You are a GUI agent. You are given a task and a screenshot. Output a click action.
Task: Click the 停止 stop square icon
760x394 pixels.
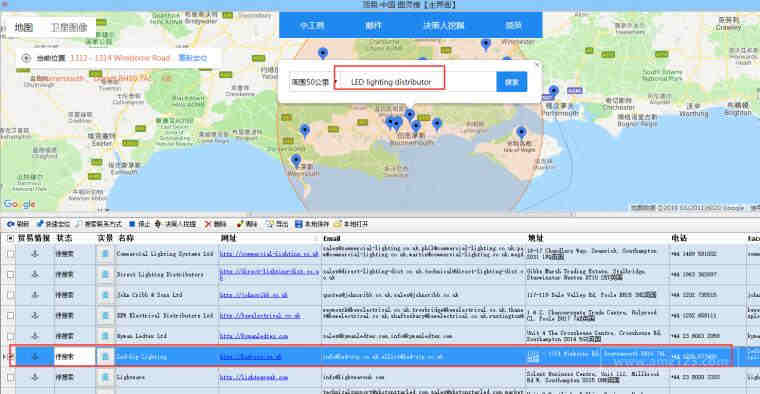click(x=132, y=224)
